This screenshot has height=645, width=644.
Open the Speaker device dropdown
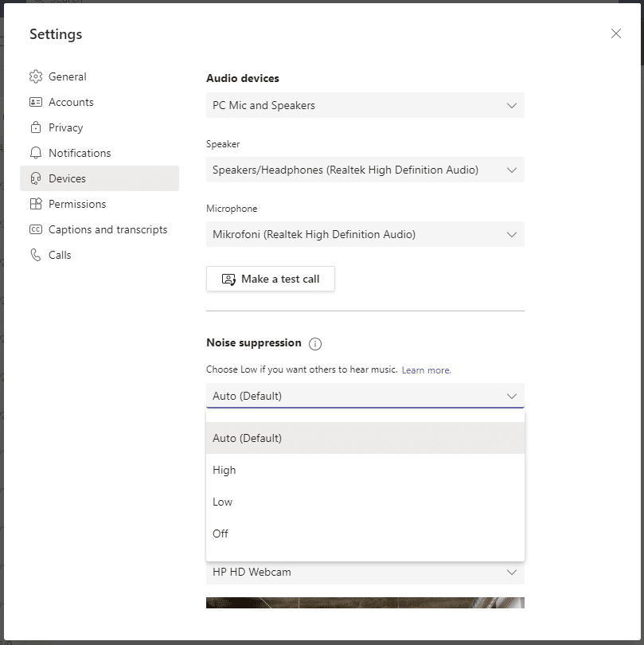[365, 170]
